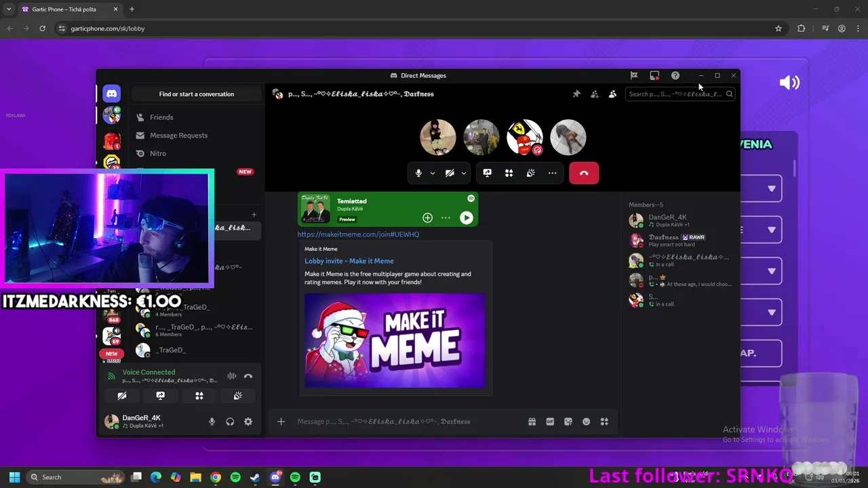Open the emoji picker

tap(586, 422)
